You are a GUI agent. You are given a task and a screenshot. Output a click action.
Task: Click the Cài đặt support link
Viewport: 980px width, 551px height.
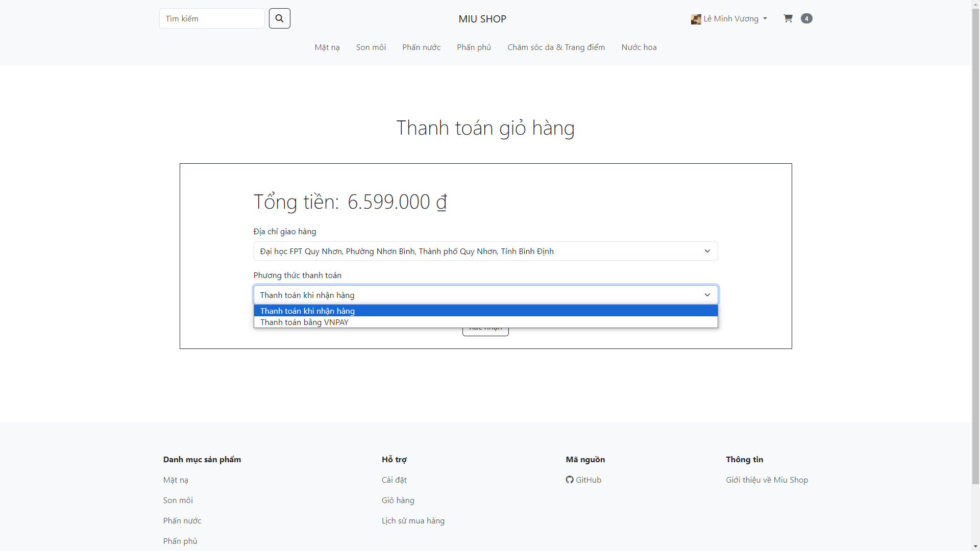394,480
